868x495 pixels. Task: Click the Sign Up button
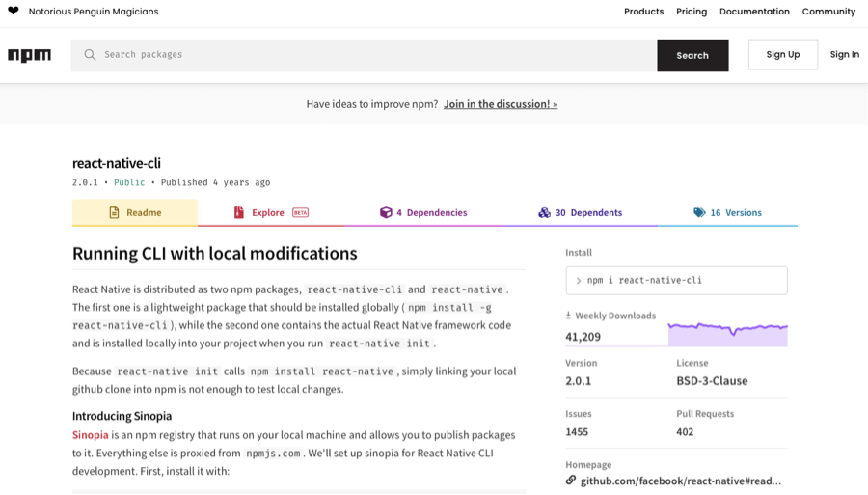click(x=783, y=54)
